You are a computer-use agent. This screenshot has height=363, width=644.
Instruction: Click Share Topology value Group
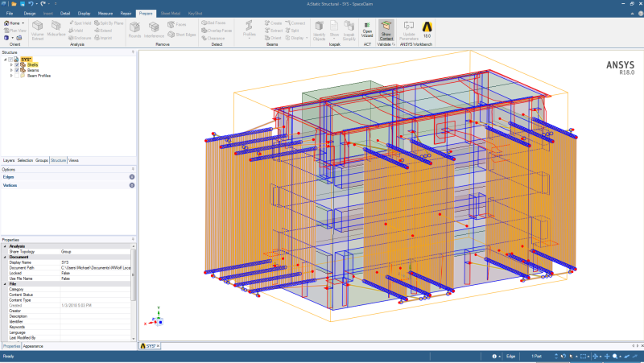[x=95, y=252]
